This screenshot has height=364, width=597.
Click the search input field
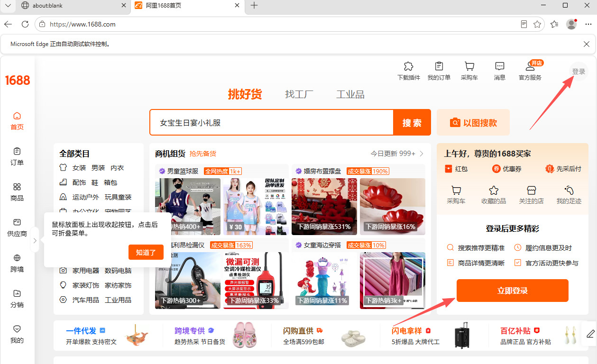tap(272, 123)
